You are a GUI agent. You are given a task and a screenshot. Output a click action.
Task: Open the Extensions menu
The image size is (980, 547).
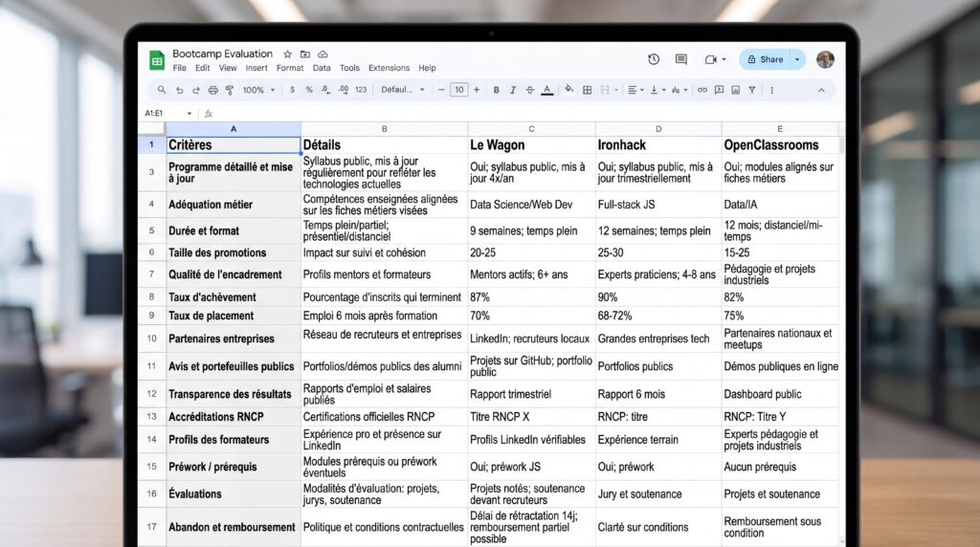coord(389,68)
